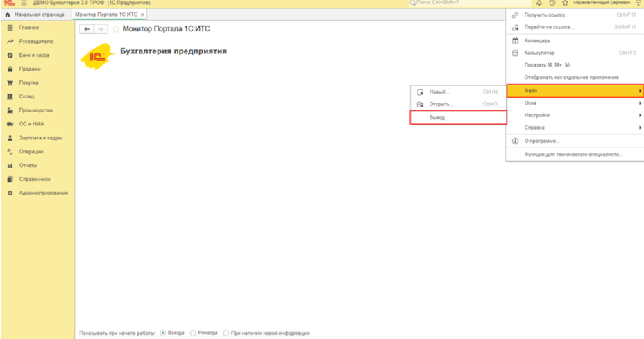This screenshot has height=339, width=644.
Task: Select Отображать как отдельное приложение
Action: point(575,77)
